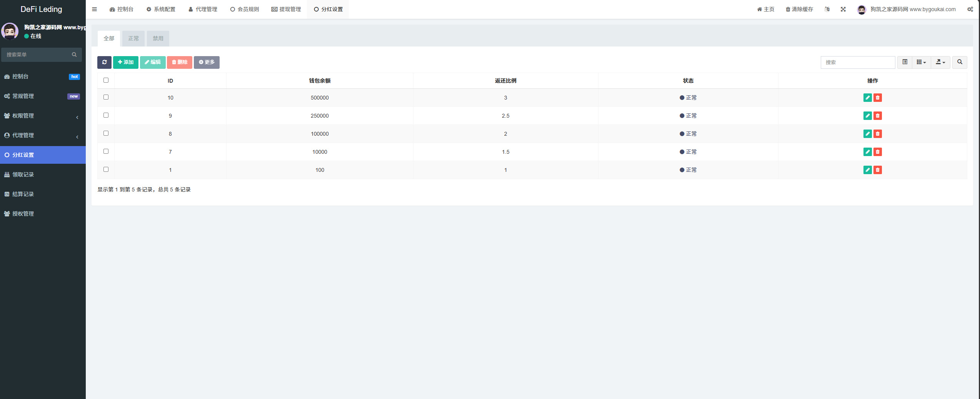Switch to the 正常 tab
The image size is (980, 399).
coord(133,38)
